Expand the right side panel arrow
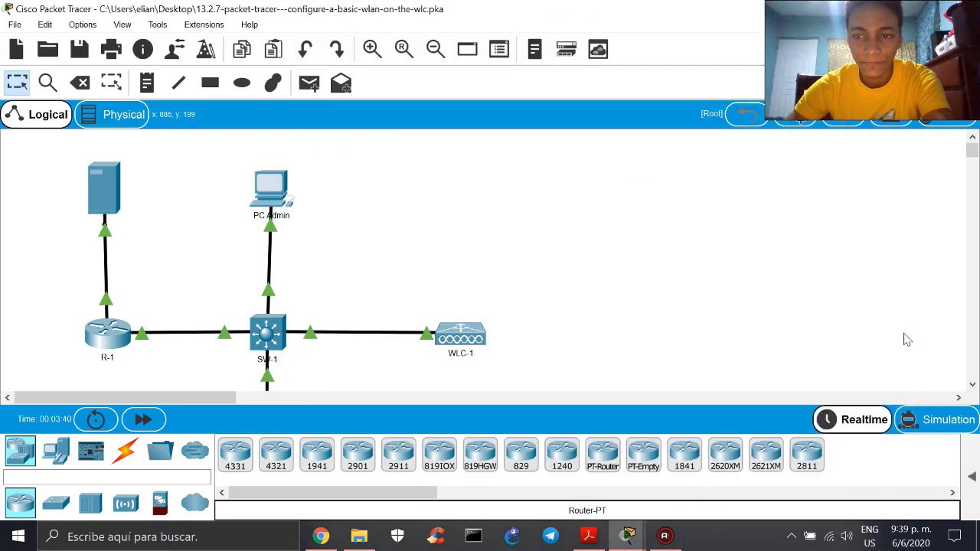 (971, 476)
